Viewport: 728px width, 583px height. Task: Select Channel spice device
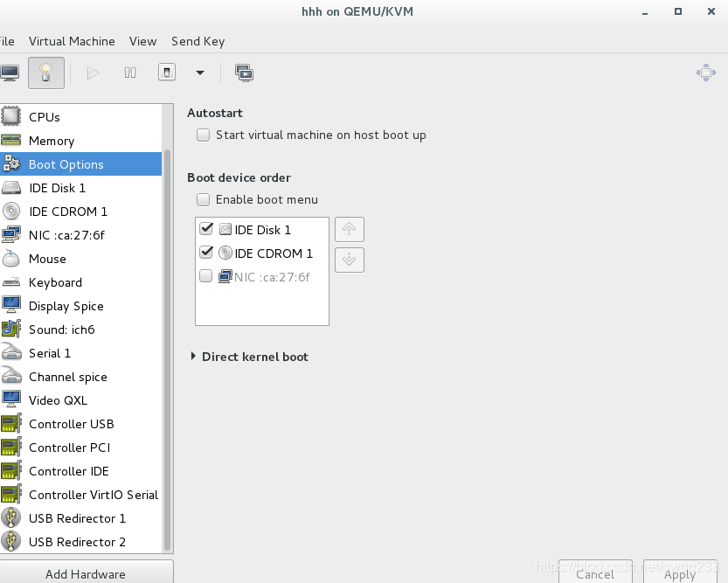pyautogui.click(x=80, y=377)
